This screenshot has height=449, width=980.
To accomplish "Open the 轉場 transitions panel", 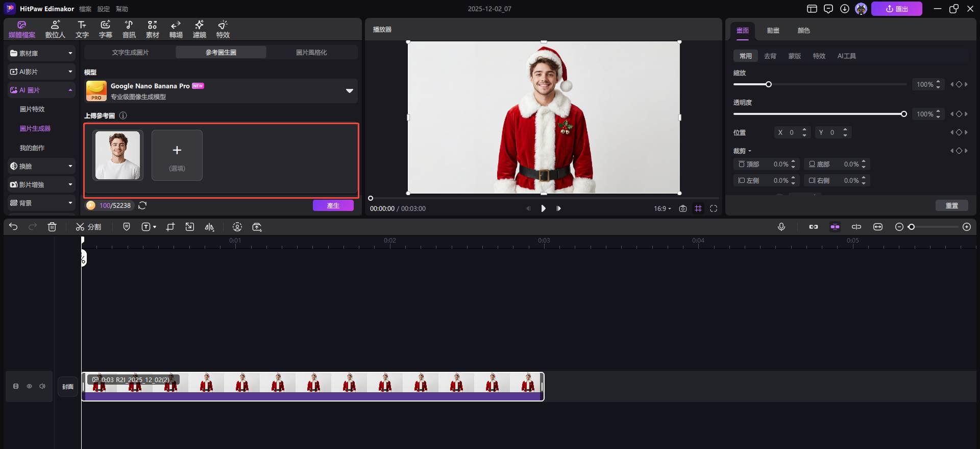I will 176,29.
